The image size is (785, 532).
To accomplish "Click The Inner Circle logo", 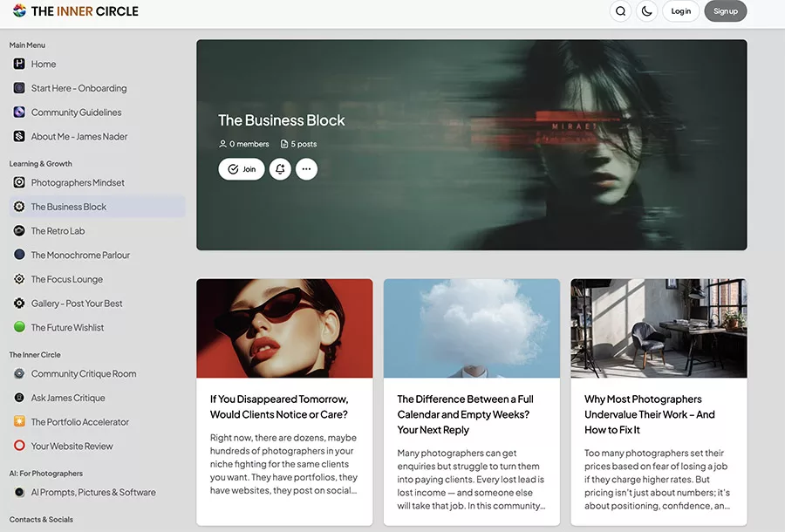I will click(76, 11).
